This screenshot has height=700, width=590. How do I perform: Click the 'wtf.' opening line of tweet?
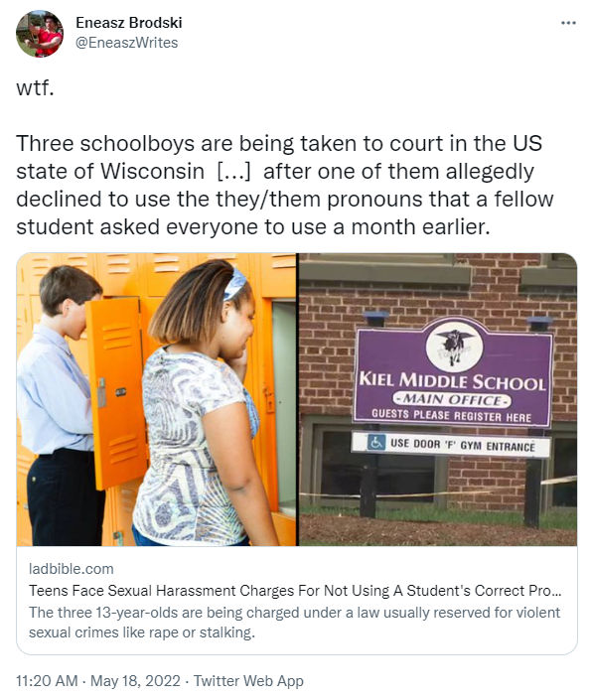35,87
